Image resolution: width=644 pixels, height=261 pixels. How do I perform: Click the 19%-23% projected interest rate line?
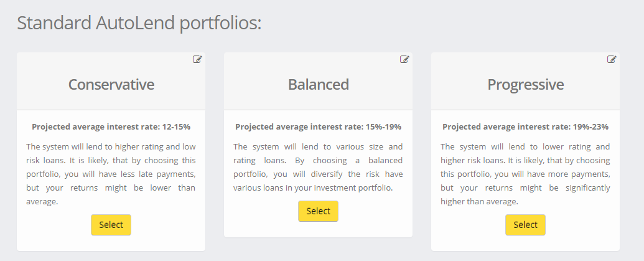click(525, 127)
